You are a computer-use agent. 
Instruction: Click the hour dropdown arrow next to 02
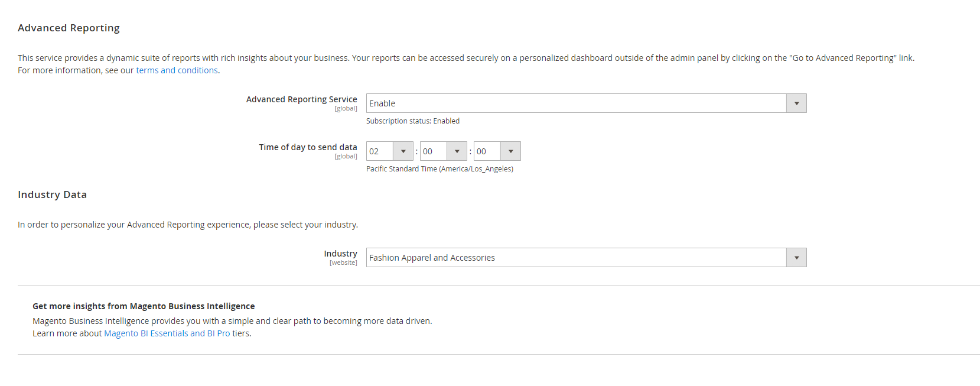403,151
